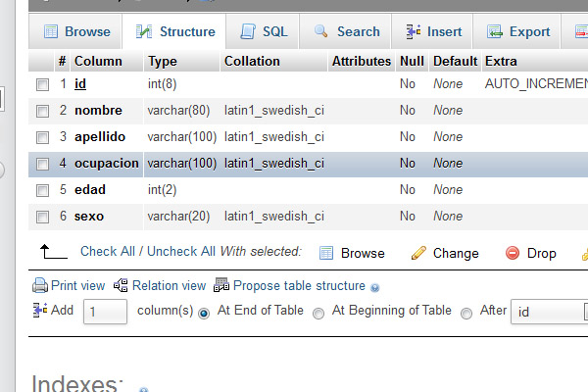
Task: Open the After column dropdown showing id
Action: (x=549, y=312)
